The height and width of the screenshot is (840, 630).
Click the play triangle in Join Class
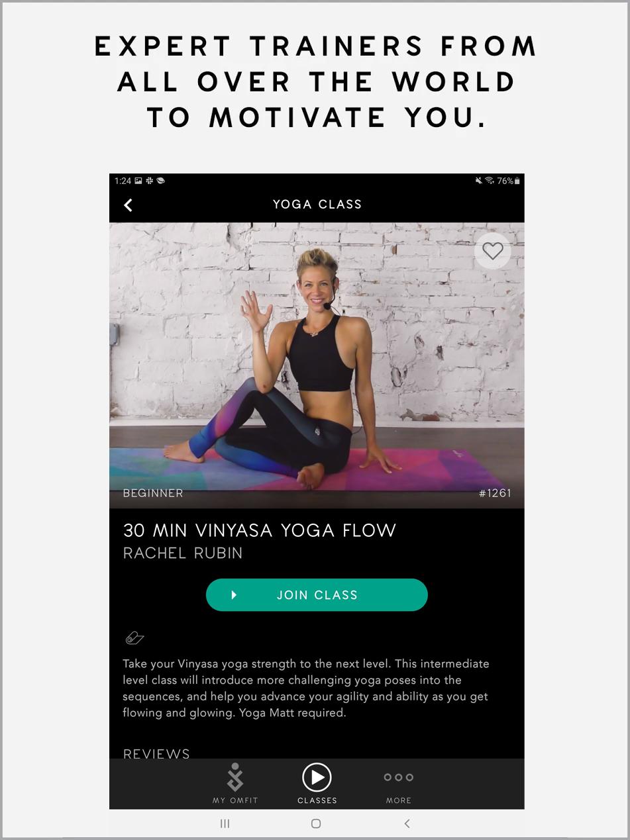tap(234, 595)
